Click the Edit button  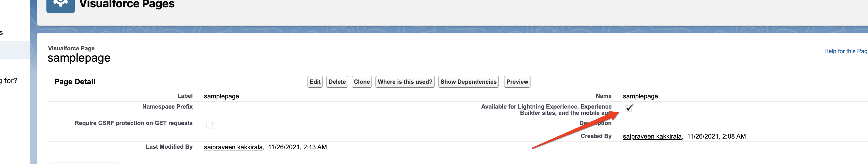click(315, 82)
